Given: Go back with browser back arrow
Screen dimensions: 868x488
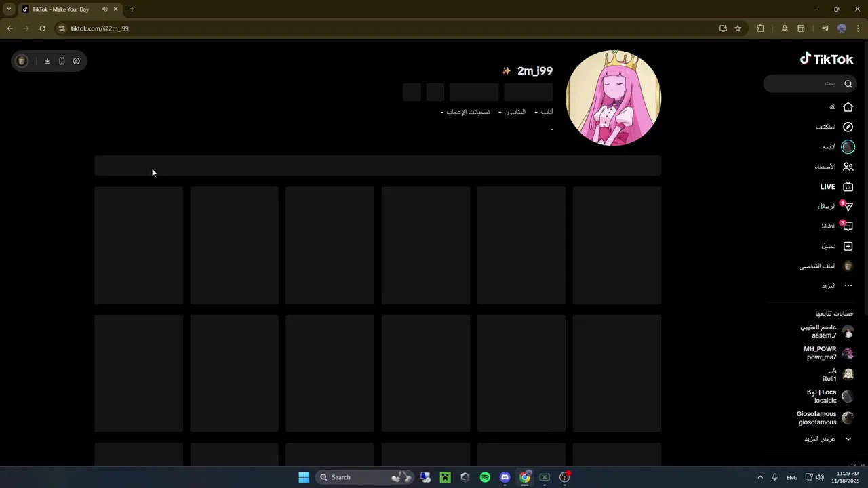Looking at the screenshot, I should [9, 28].
